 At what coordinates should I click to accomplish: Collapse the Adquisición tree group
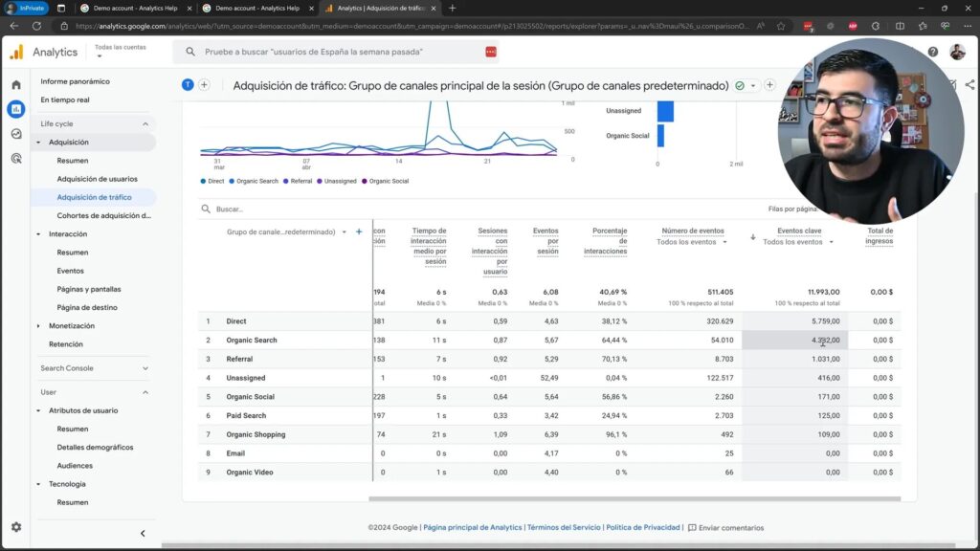click(38, 143)
